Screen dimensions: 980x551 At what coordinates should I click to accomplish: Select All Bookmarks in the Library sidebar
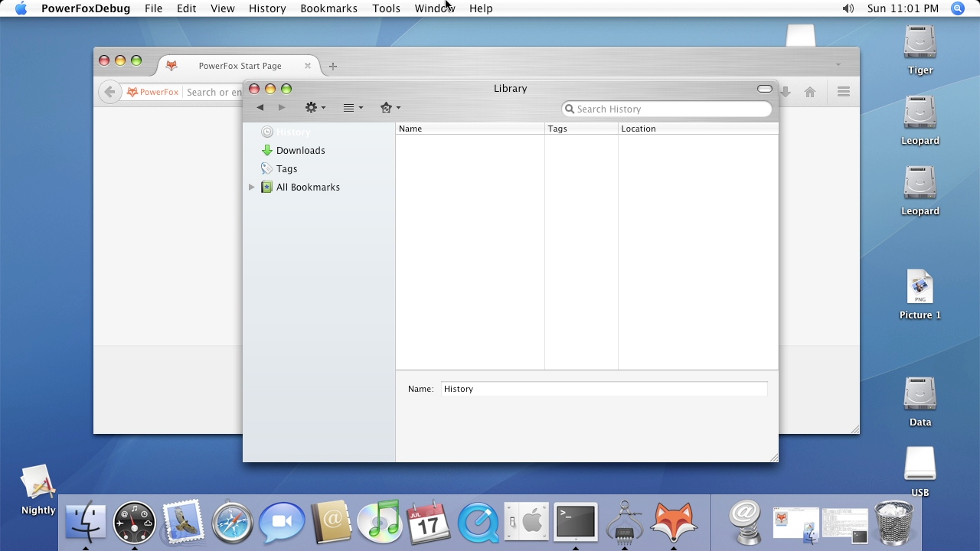[318, 187]
